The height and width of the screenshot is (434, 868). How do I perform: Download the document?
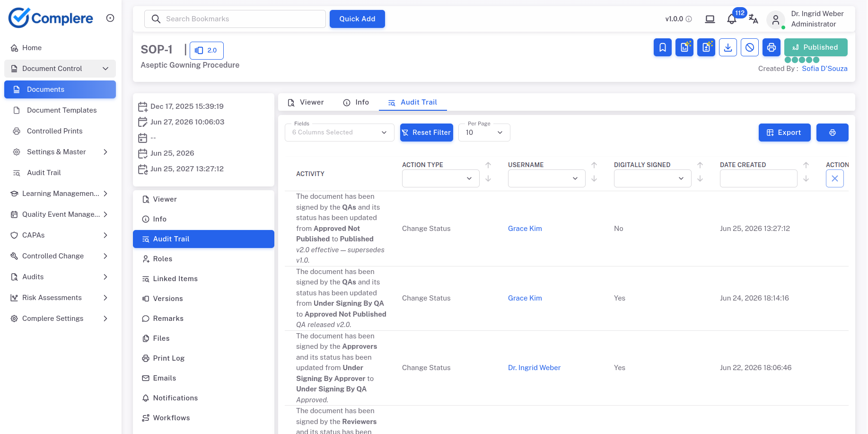point(728,47)
